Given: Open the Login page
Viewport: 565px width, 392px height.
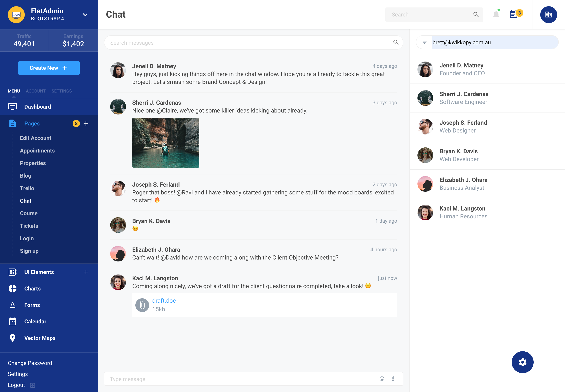Looking at the screenshot, I should click(27, 238).
